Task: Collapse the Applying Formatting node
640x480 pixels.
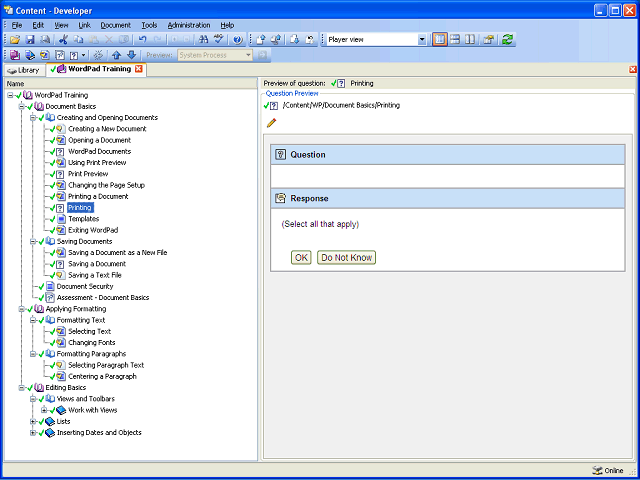Action: (x=22, y=309)
